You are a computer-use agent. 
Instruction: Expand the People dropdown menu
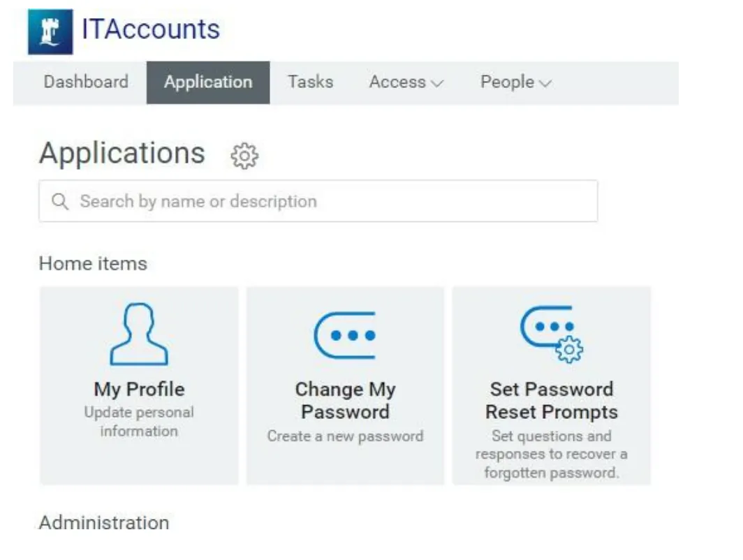pyautogui.click(x=516, y=82)
